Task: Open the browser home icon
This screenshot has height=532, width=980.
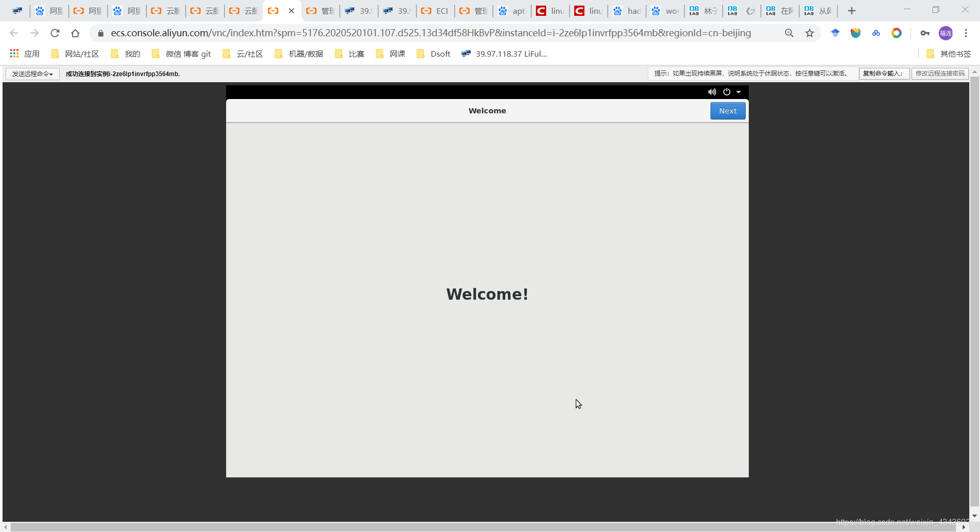Action: click(x=75, y=33)
